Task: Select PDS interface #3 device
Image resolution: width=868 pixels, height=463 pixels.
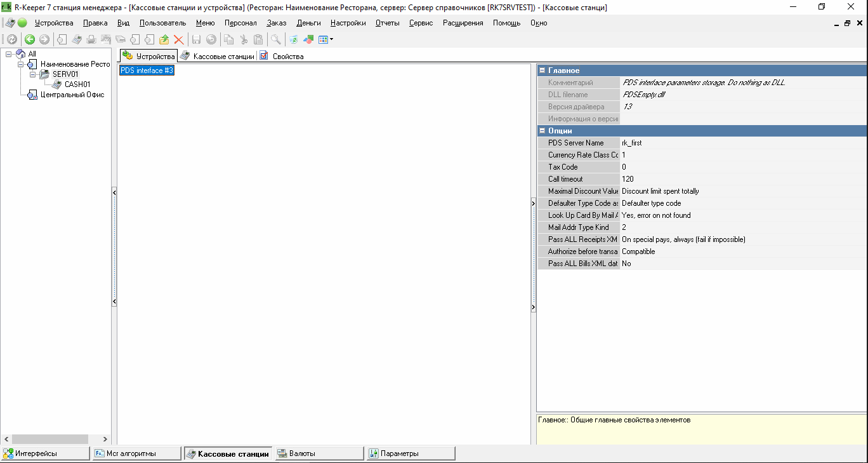Action: [147, 70]
